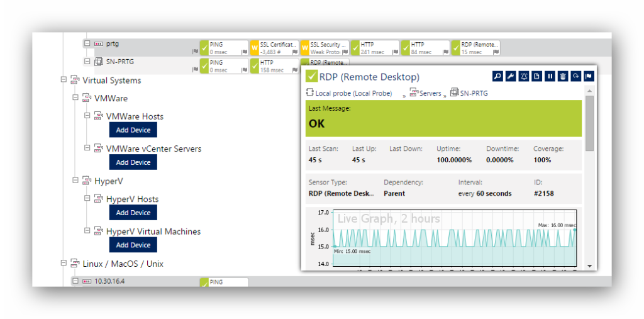Collapse the prtg device row

click(x=87, y=43)
